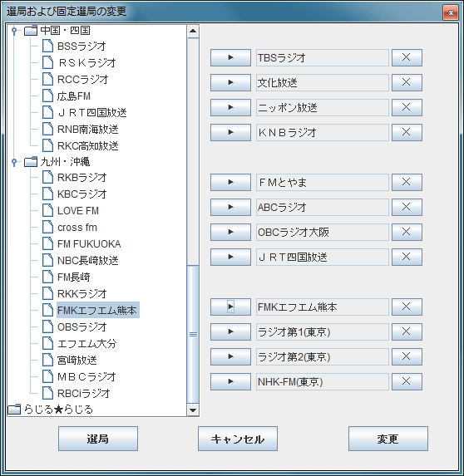The width and height of the screenshot is (464, 476).
Task: Click the play arrow beside ＫＮＢラジオ
Action: click(x=230, y=132)
